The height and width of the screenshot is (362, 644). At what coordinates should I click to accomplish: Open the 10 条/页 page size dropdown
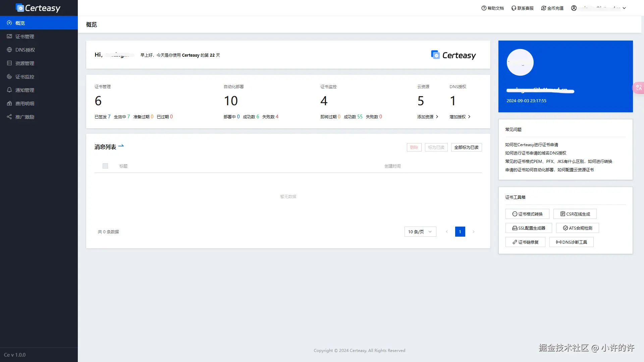[x=420, y=232]
